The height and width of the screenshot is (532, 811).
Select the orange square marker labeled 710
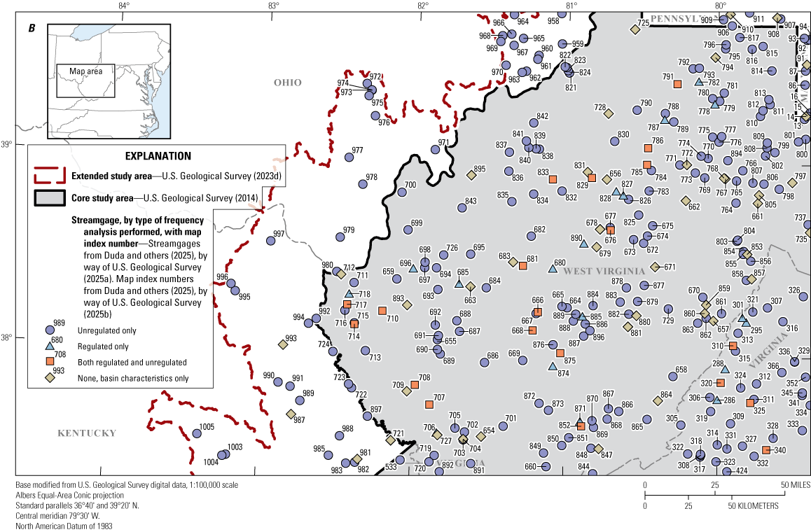382,311
